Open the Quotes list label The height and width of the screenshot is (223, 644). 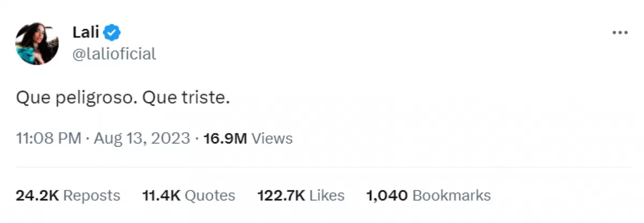[x=210, y=195]
